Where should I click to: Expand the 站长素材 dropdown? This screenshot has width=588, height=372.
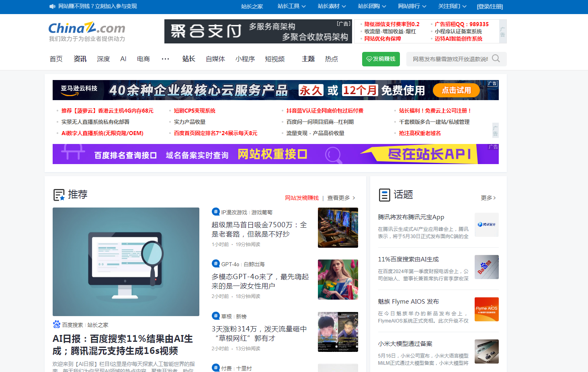[x=332, y=6]
